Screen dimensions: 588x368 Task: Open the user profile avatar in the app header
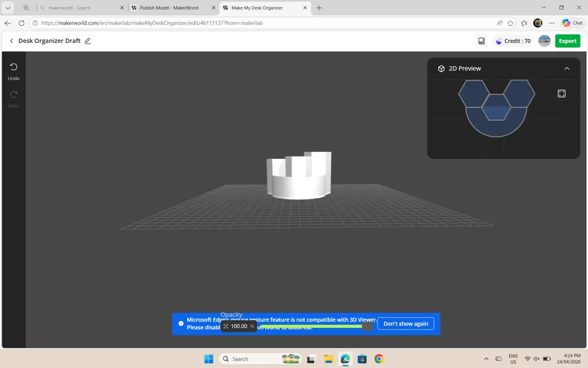[544, 41]
